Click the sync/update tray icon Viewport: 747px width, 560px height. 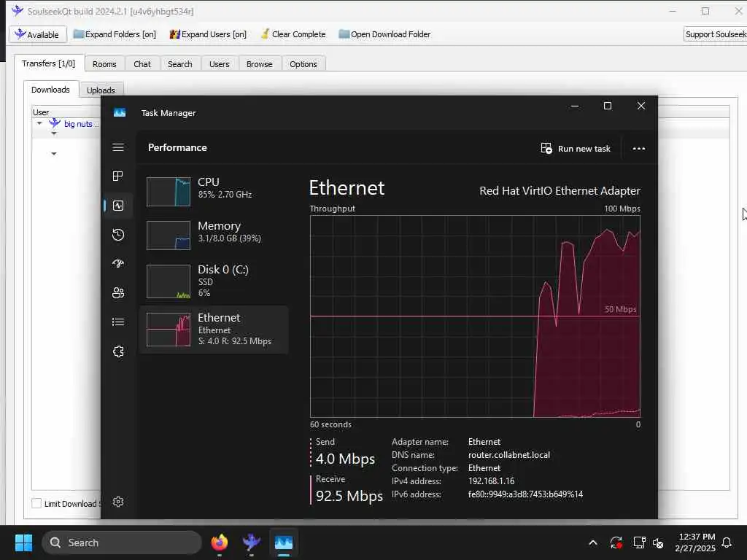[x=616, y=542]
